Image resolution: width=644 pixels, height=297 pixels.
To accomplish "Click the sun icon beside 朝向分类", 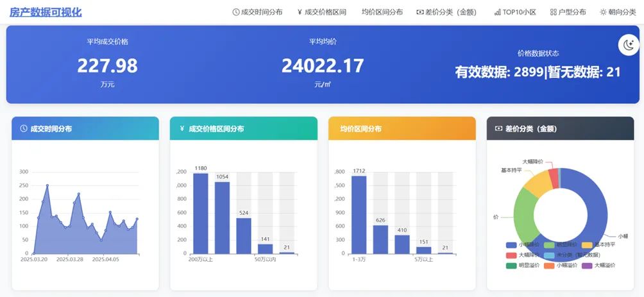I will pos(603,12).
